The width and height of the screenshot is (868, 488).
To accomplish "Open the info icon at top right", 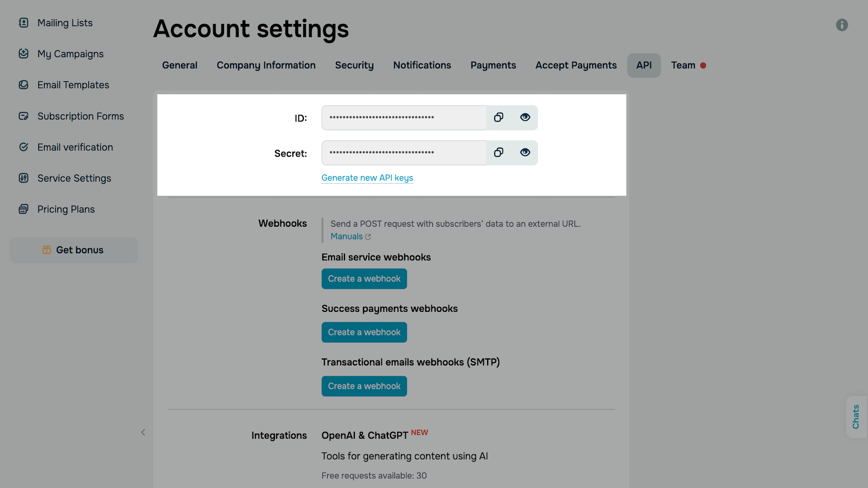I will point(841,25).
